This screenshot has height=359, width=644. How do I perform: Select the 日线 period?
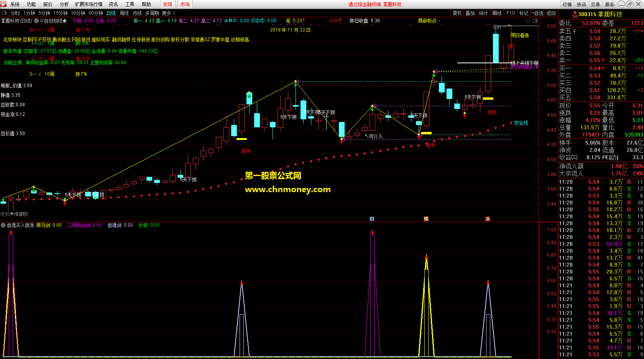[111, 13]
